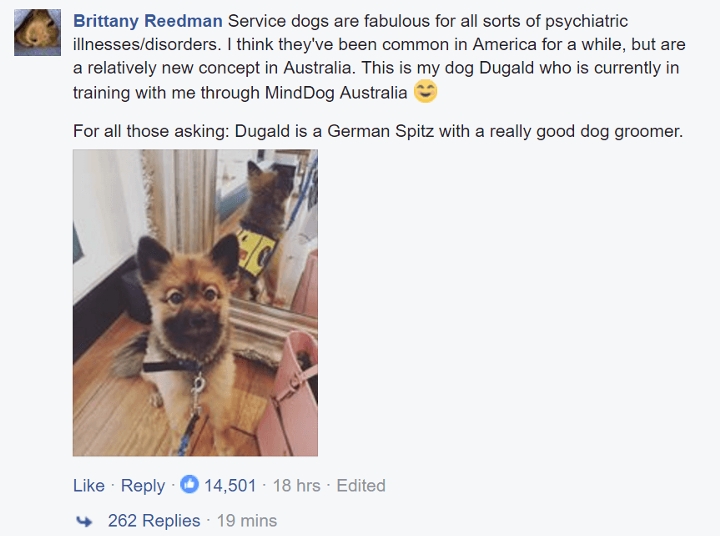The image size is (720, 536).
Task: Show the comment's Edited history
Action: (361, 485)
